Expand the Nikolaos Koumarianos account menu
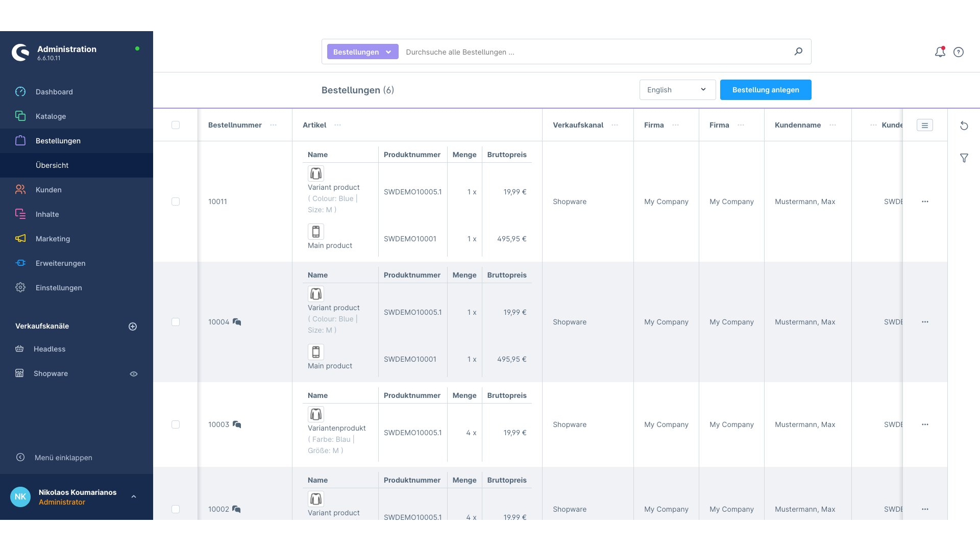The height and width of the screenshot is (551, 980). [x=134, y=496]
